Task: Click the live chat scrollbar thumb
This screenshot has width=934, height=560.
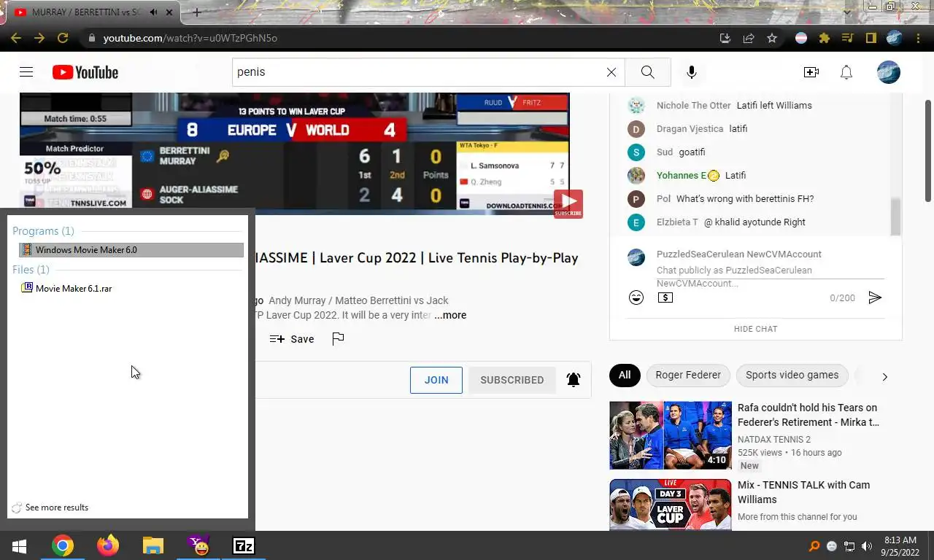Action: coord(895,216)
